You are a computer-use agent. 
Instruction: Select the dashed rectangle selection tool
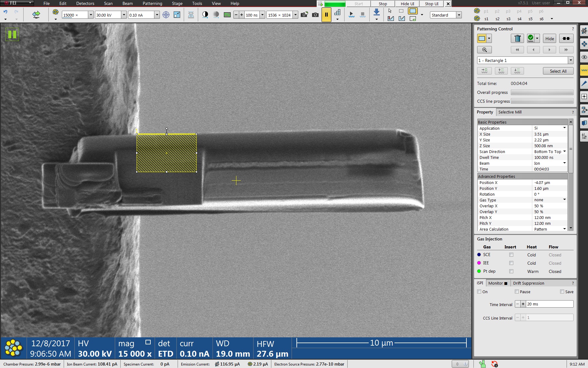click(401, 11)
